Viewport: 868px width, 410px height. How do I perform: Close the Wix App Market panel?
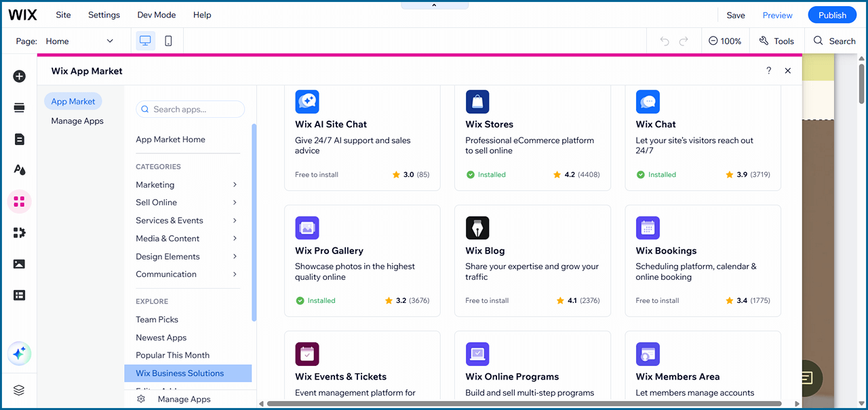787,70
